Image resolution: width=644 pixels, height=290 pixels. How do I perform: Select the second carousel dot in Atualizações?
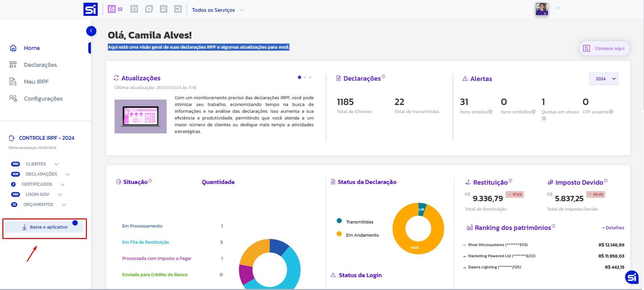coord(305,77)
